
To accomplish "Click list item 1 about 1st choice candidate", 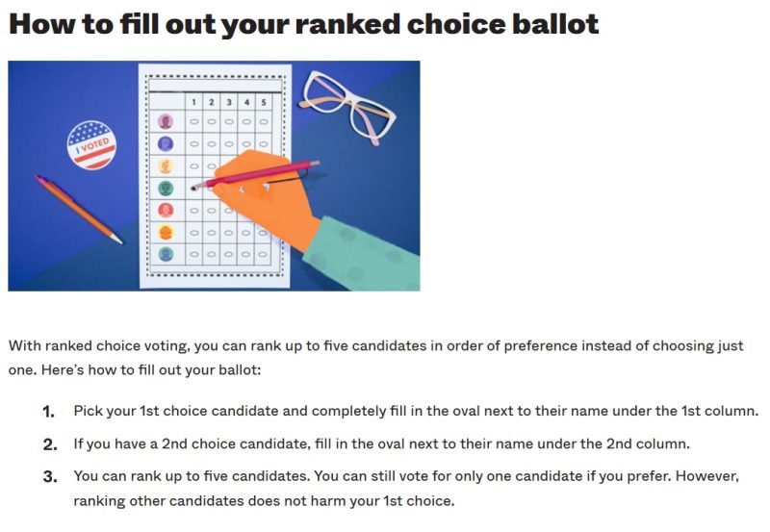I will 416,412.
